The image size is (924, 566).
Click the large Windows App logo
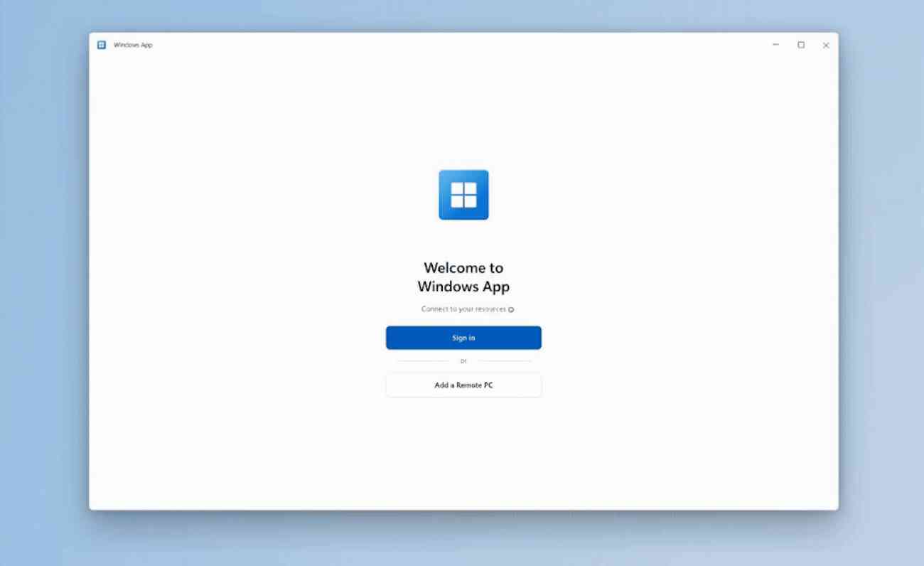click(x=463, y=195)
